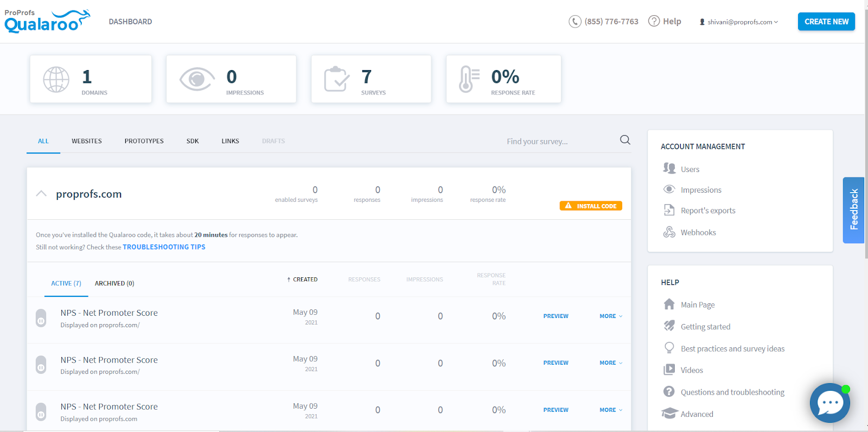Viewport: 868px width, 432px height.
Task: Click the thermometer icon on Response Rate card
Action: point(469,79)
